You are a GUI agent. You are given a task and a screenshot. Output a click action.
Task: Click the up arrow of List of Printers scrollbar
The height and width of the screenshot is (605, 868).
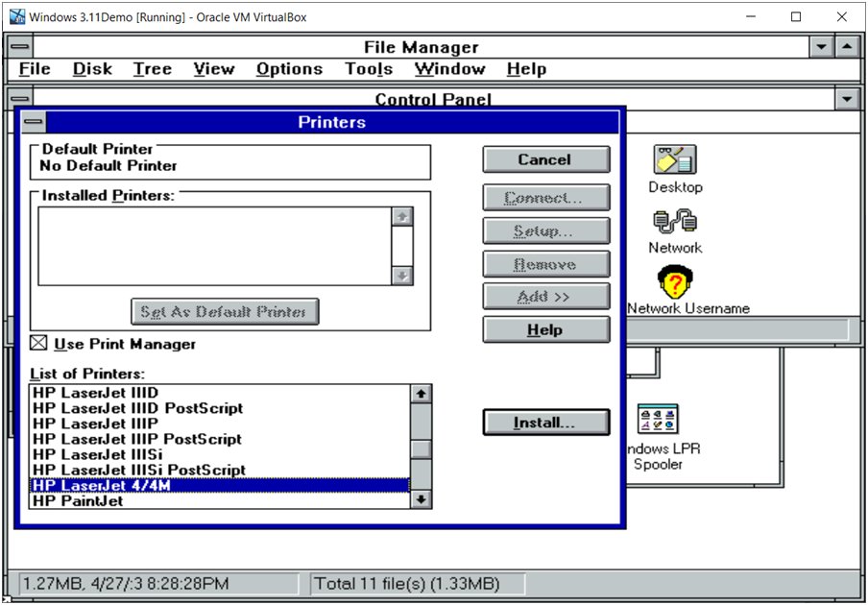click(x=422, y=394)
